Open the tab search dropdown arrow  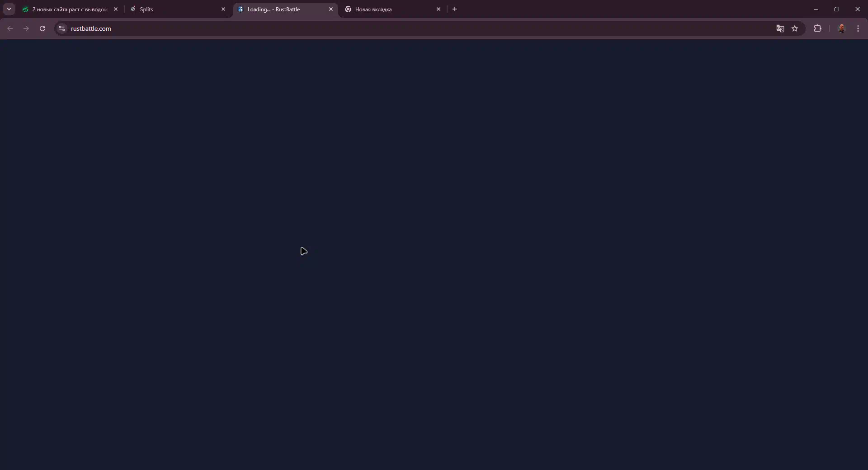(x=9, y=9)
